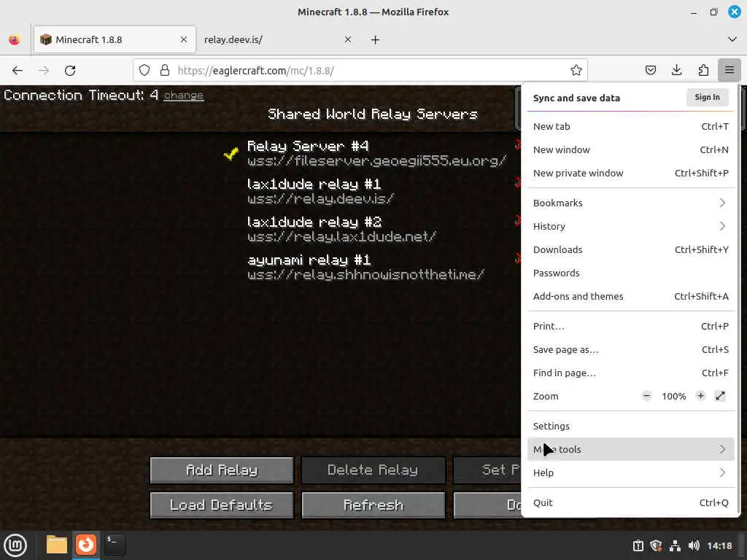
Task: Click Sign In button in menu
Action: pyautogui.click(x=707, y=97)
